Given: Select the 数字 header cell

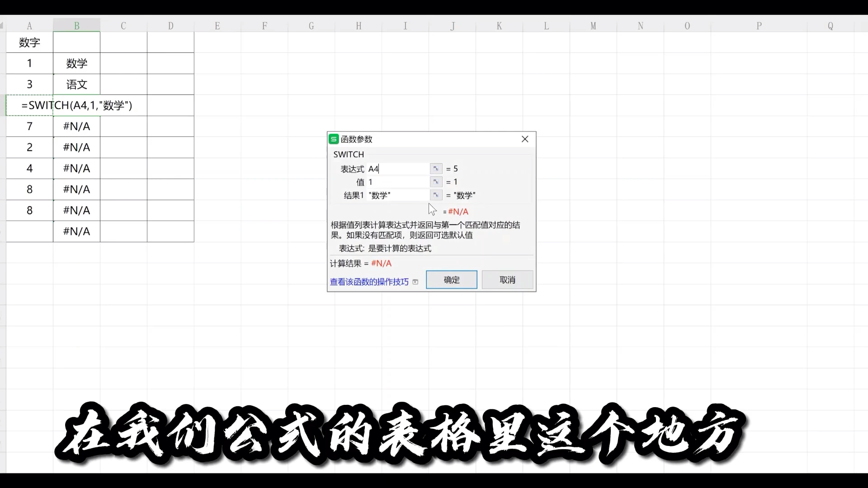Looking at the screenshot, I should pos(29,42).
